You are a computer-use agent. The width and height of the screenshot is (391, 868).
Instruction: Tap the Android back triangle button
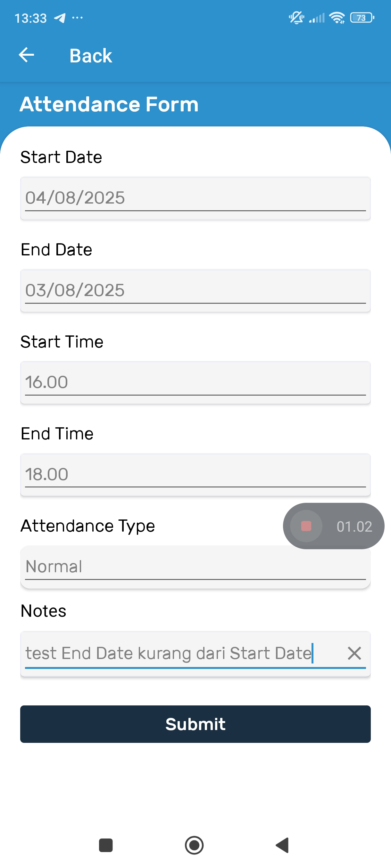pyautogui.click(x=282, y=845)
